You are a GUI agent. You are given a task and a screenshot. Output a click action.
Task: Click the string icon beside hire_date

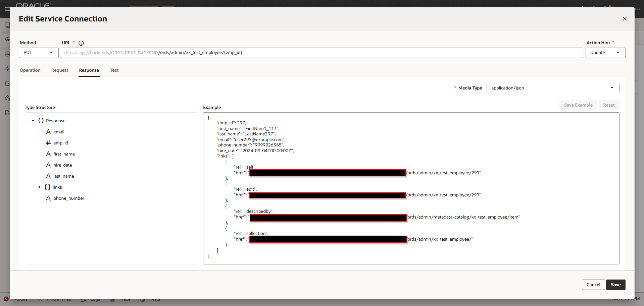48,165
